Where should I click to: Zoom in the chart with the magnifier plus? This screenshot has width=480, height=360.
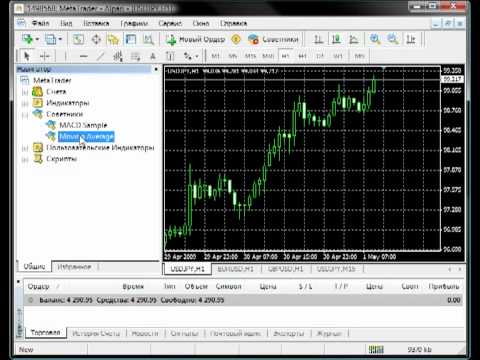point(375,39)
